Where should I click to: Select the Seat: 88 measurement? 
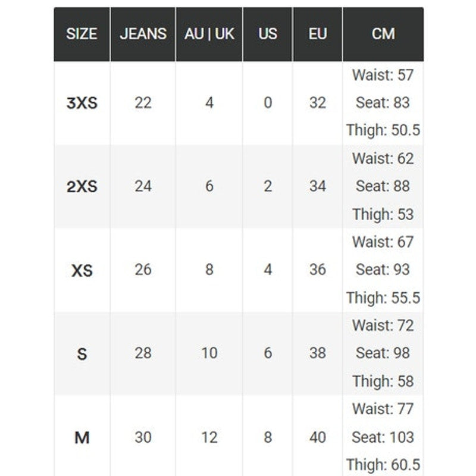coord(383,186)
